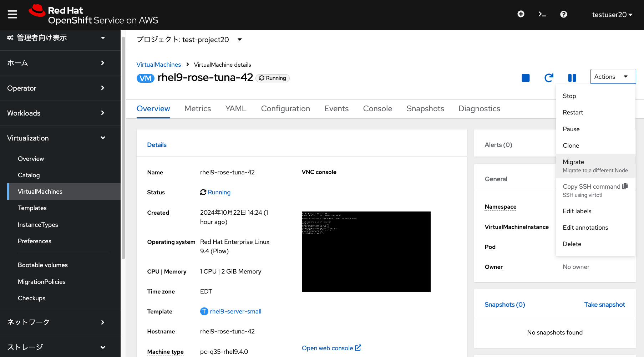Viewport: 644px width, 357px height.
Task: Switch to the Events tab
Action: point(336,109)
